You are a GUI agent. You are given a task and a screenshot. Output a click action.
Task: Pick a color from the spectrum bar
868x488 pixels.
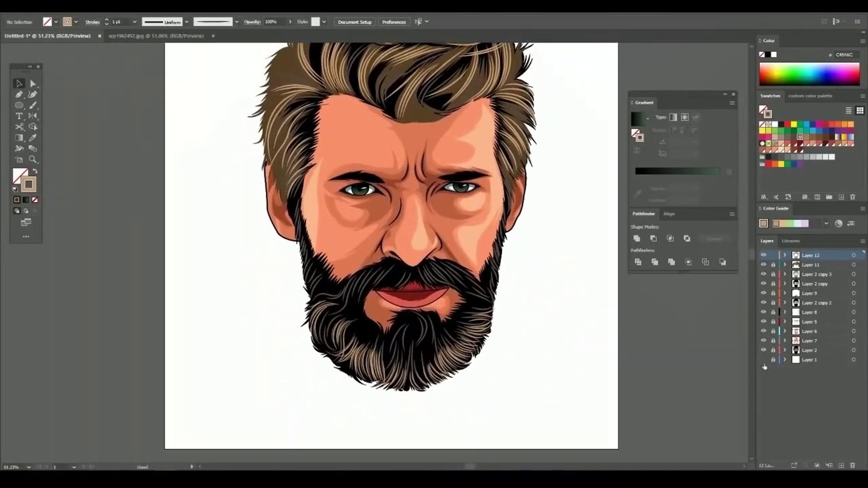point(809,74)
